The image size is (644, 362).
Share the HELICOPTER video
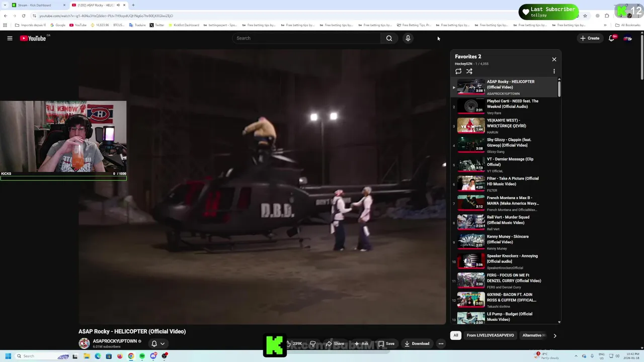coord(335,343)
